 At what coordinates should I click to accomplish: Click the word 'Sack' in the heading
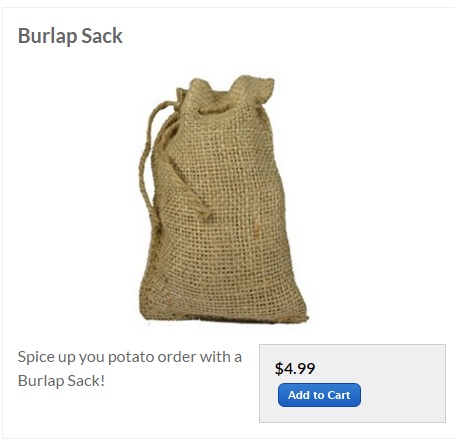(102, 36)
